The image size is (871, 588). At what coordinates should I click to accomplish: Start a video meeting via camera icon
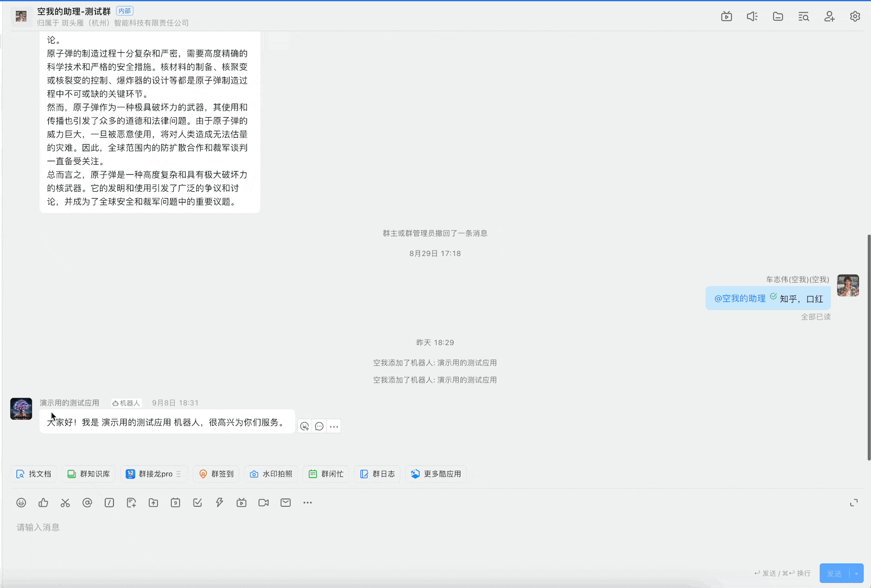pos(263,503)
